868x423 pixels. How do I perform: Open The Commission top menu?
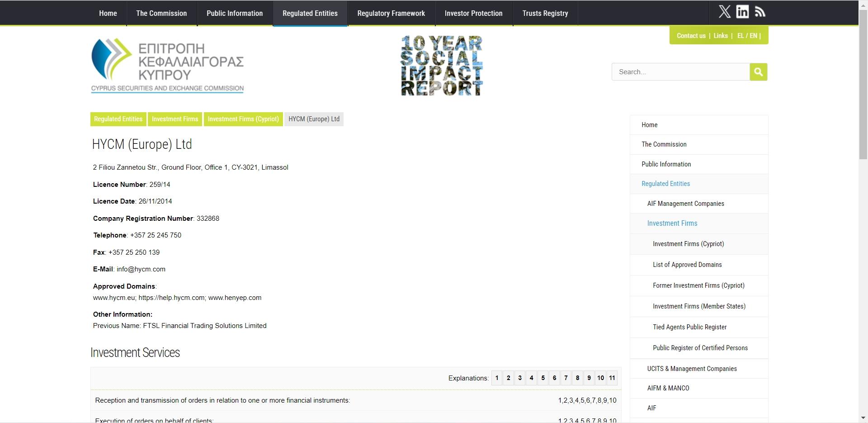[161, 13]
